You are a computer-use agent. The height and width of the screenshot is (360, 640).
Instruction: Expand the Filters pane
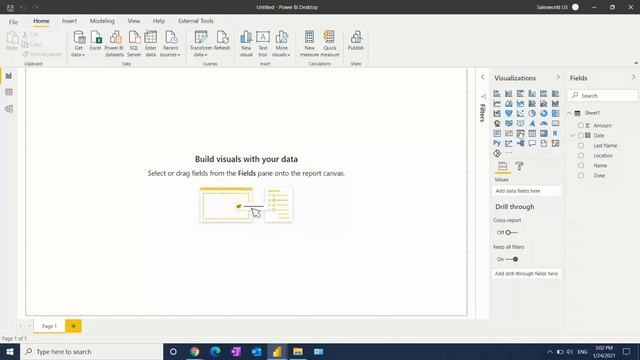pos(482,77)
